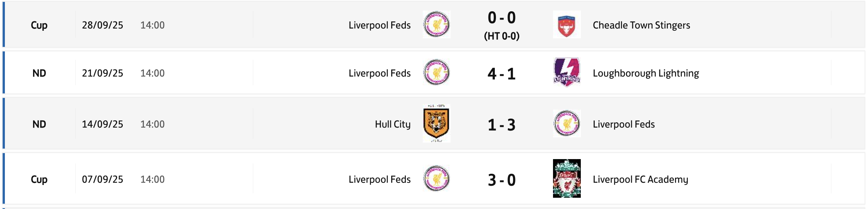The image size is (868, 209).
Task: Click Liverpool Feds badge beside the 3 - 0 score
Action: [436, 179]
